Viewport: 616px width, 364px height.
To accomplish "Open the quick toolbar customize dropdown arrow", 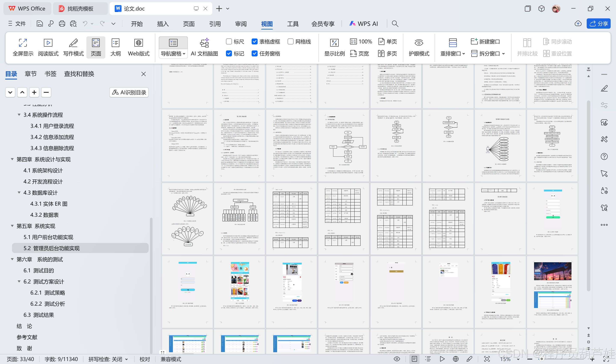I will [113, 24].
